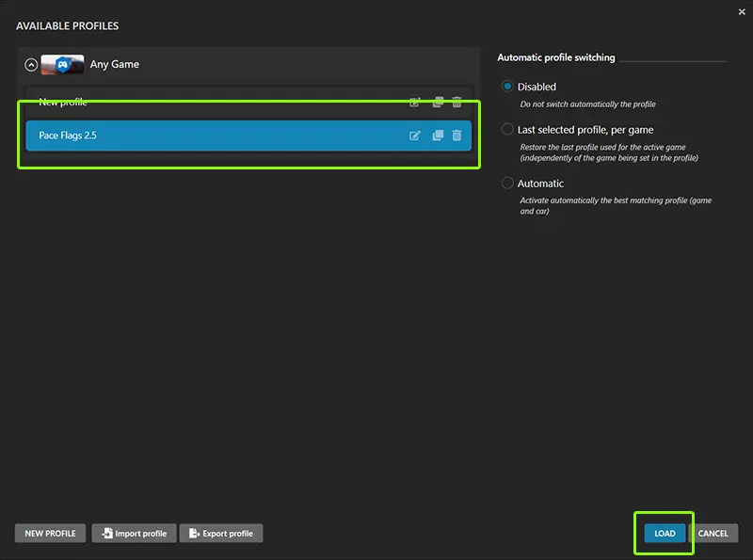This screenshot has width=753, height=560.
Task: Edit the New profile entry
Action: [415, 102]
